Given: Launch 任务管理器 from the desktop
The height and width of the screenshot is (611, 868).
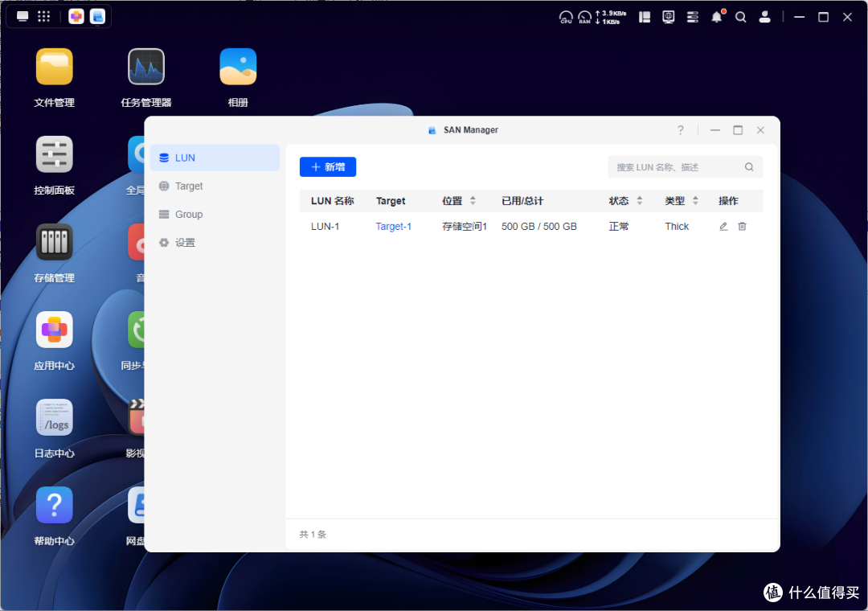Looking at the screenshot, I should coord(146,67).
